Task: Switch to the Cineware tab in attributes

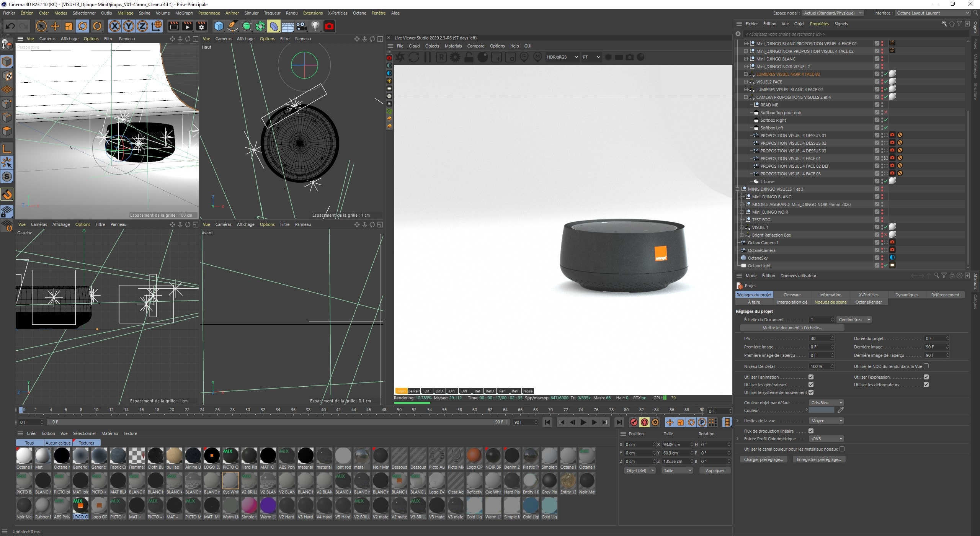Action: [x=792, y=295]
